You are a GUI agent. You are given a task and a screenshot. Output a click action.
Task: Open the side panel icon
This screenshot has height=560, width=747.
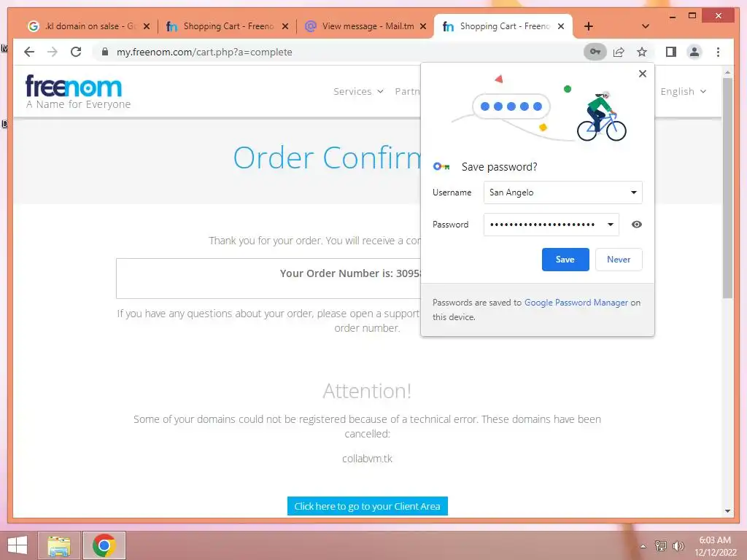pos(671,52)
